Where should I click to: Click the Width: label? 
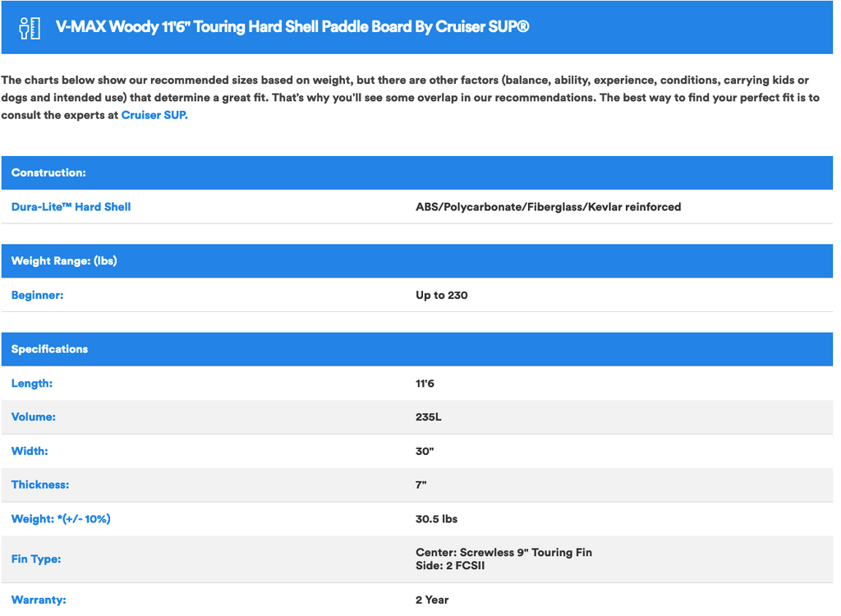(30, 451)
